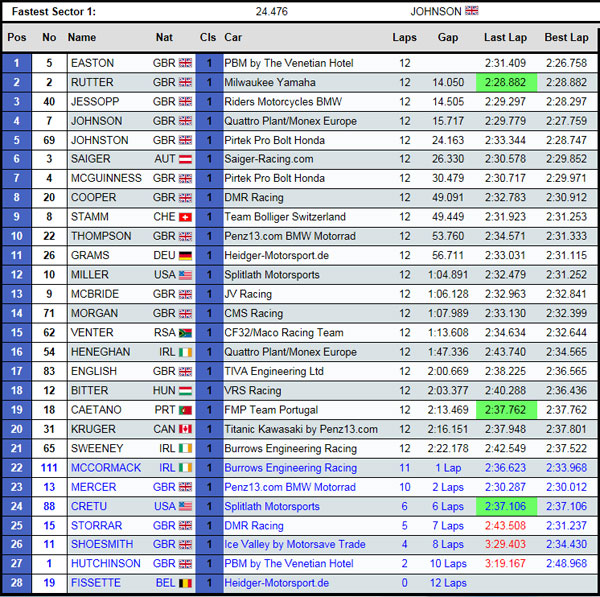Click red last lap 3:19.167 for HUTCHINSON
This screenshot has height=597, width=600.
505,564
